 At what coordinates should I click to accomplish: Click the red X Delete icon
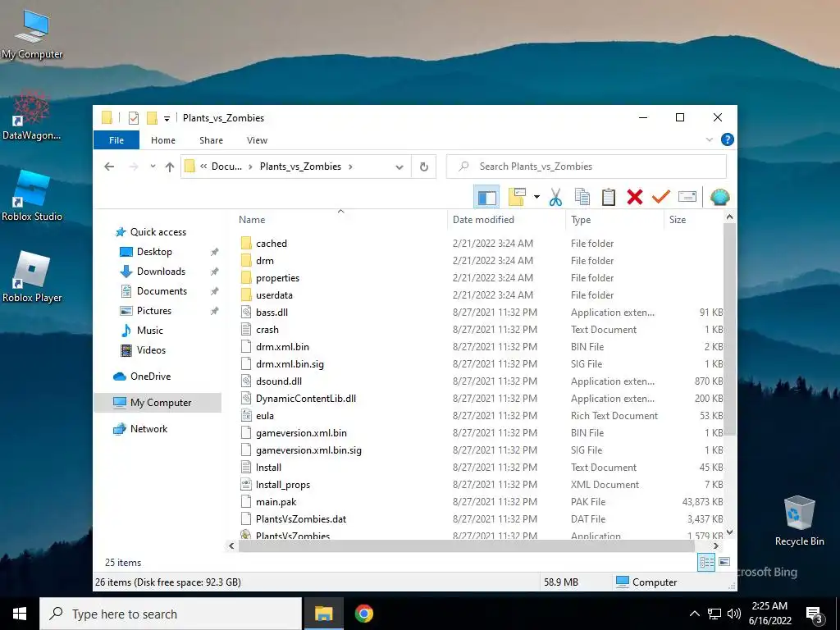634,197
